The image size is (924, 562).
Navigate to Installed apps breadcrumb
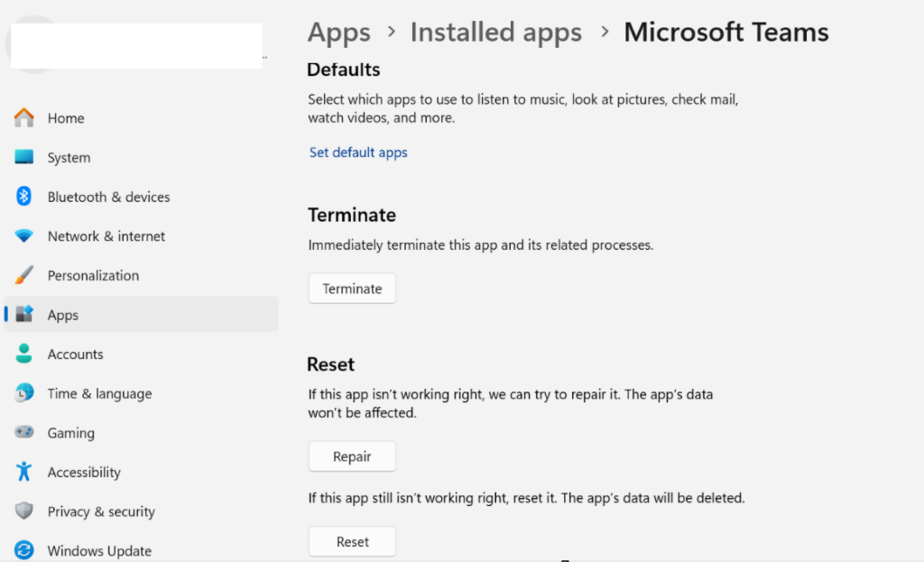495,32
